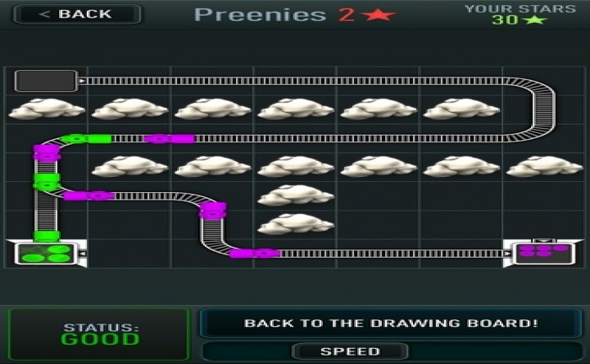Click the Your Stars 30 counter
590x364 pixels.
(520, 14)
